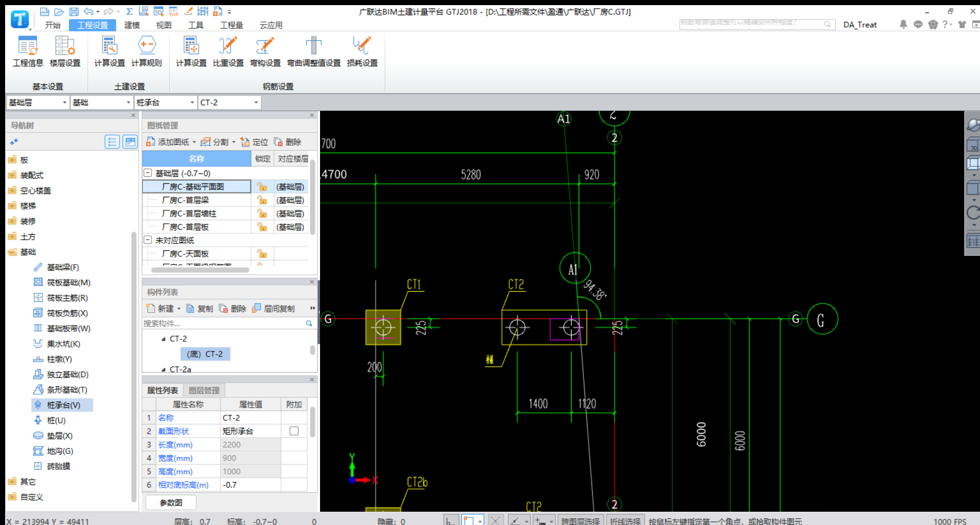Click the search magnifier in component search box
Image resolution: width=980 pixels, height=525 pixels.
point(309,323)
